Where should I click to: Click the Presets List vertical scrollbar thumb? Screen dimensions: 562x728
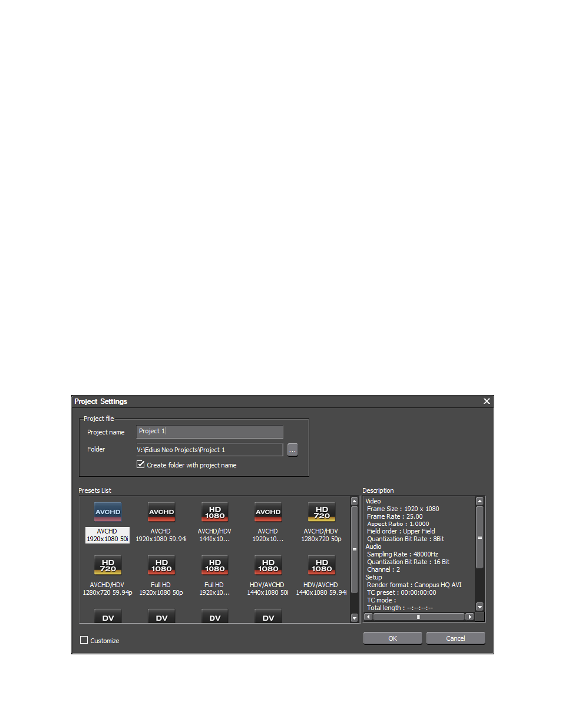pos(355,549)
